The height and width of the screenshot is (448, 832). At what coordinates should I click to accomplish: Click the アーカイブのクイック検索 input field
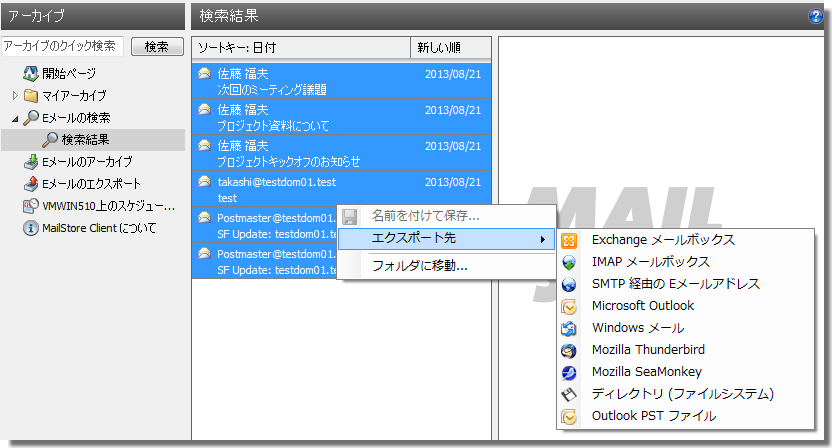tap(62, 47)
